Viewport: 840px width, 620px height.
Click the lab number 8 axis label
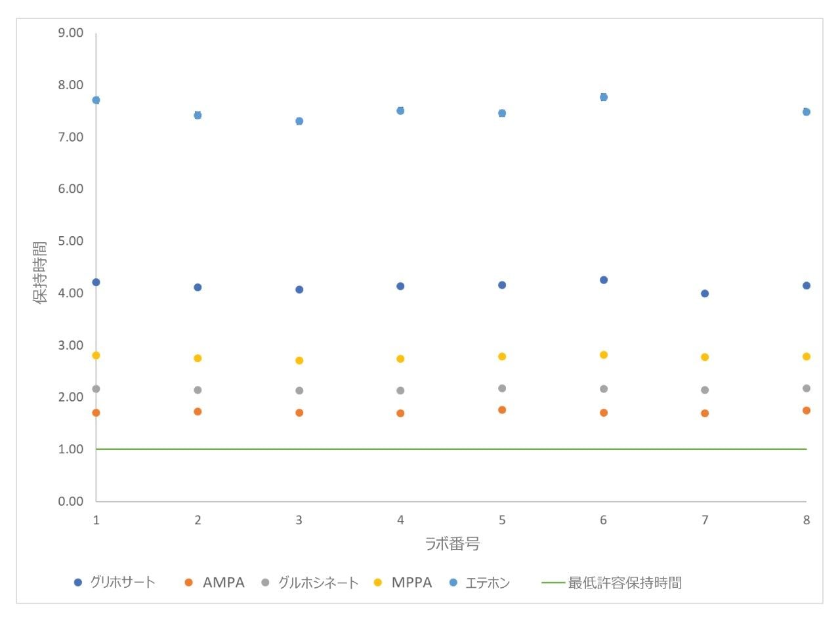[x=807, y=520]
